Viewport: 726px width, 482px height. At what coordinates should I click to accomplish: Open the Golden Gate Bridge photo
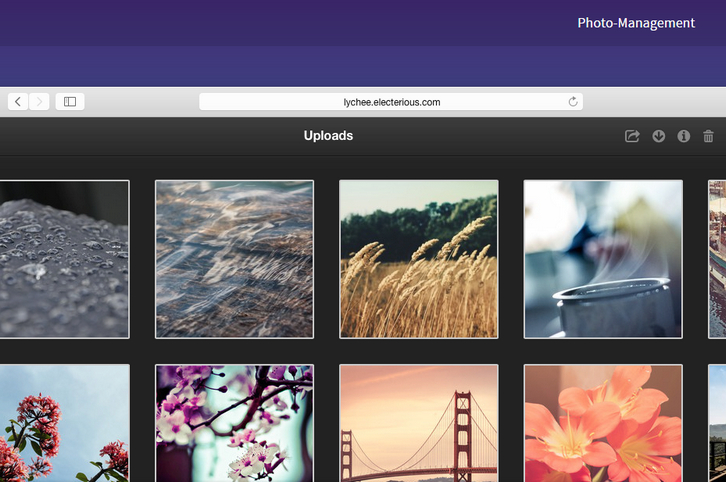(418, 423)
